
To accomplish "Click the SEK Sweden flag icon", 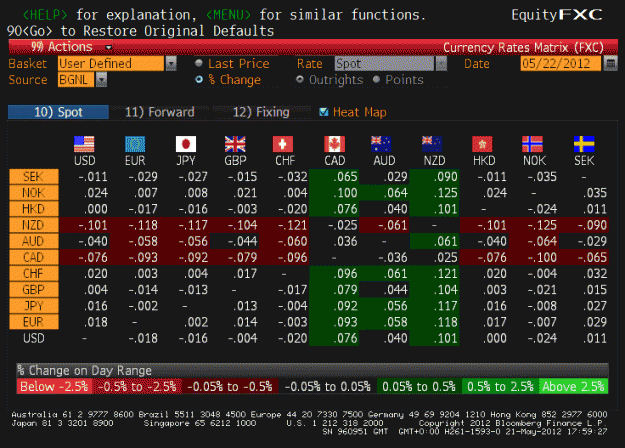I will 584,144.
